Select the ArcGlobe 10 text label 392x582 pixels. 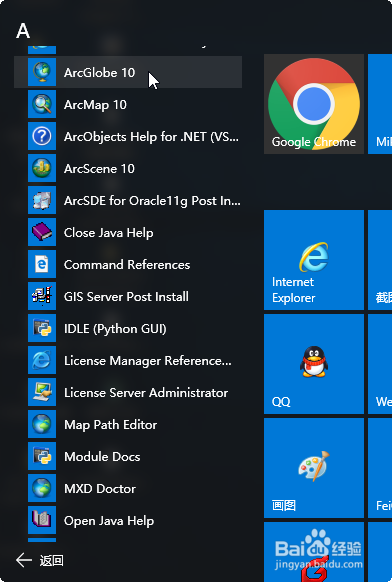[x=99, y=72]
